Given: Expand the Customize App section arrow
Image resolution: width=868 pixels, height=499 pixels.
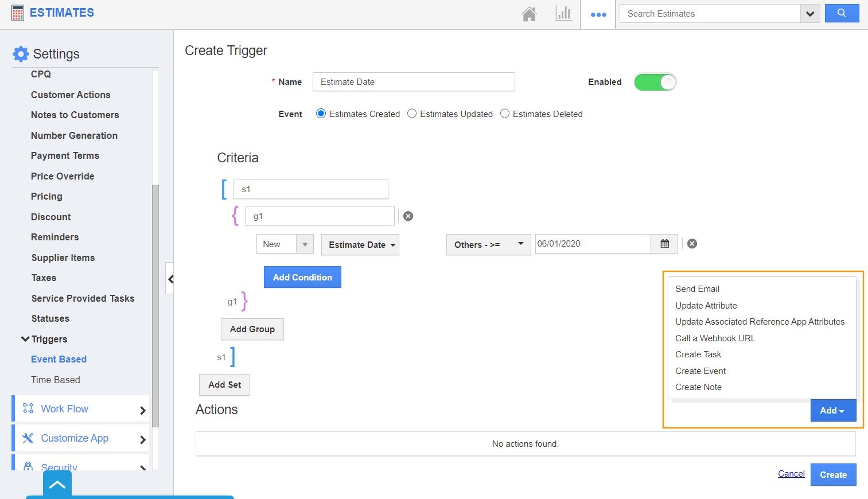Looking at the screenshot, I should tap(143, 440).
